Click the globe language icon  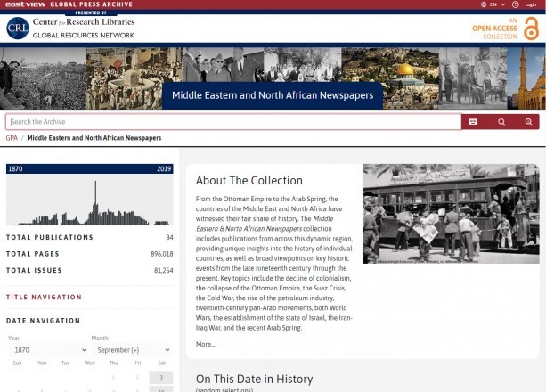pyautogui.click(x=484, y=4)
